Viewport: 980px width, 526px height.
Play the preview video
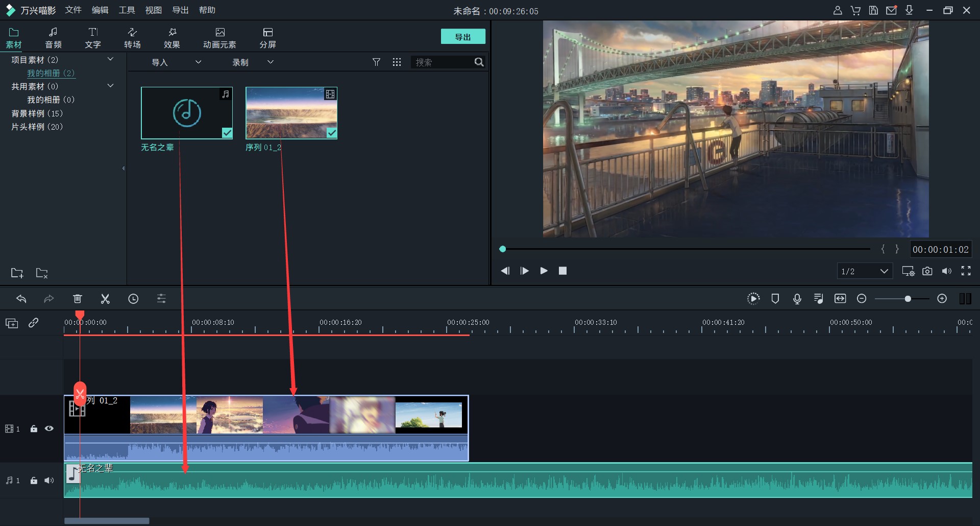(544, 271)
